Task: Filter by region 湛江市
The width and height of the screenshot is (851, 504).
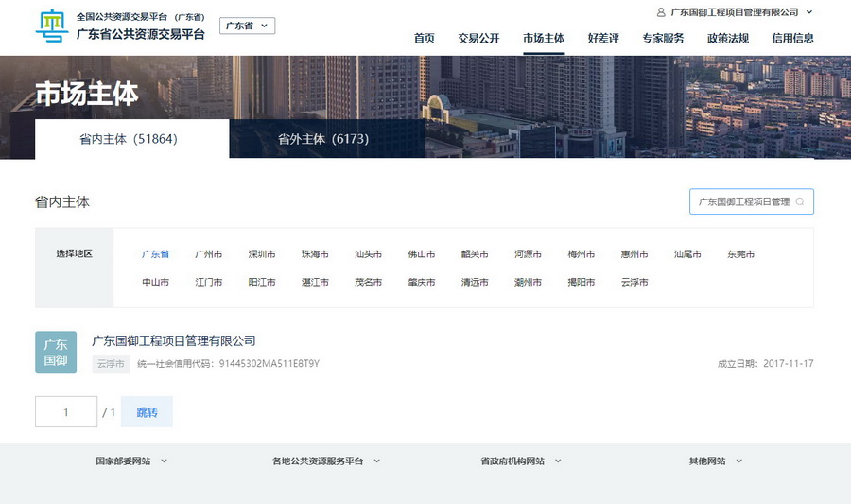Action: [315, 282]
